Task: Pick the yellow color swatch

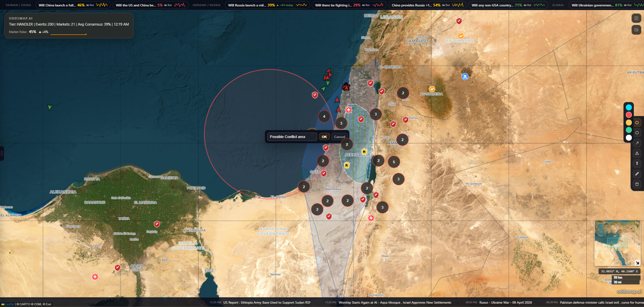Action: pos(628,123)
